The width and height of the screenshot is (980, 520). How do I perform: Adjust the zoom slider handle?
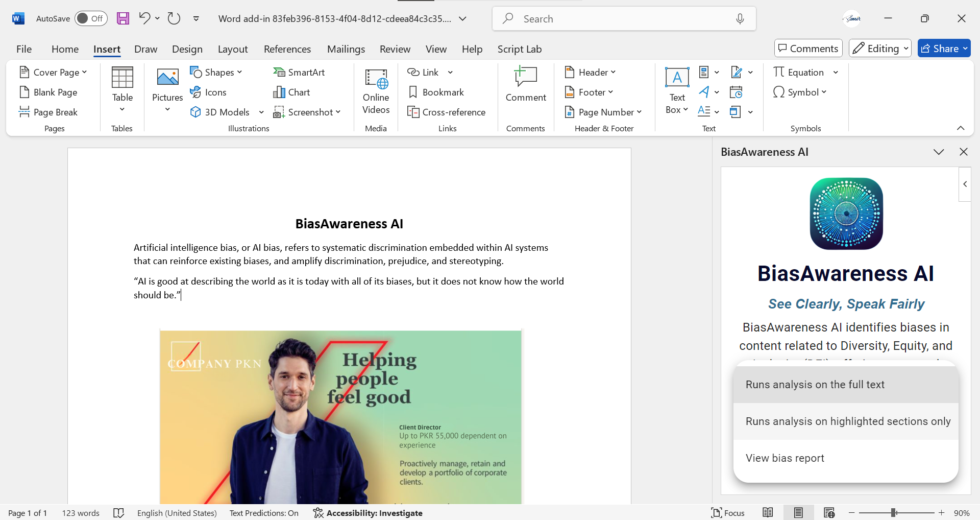[x=894, y=513]
